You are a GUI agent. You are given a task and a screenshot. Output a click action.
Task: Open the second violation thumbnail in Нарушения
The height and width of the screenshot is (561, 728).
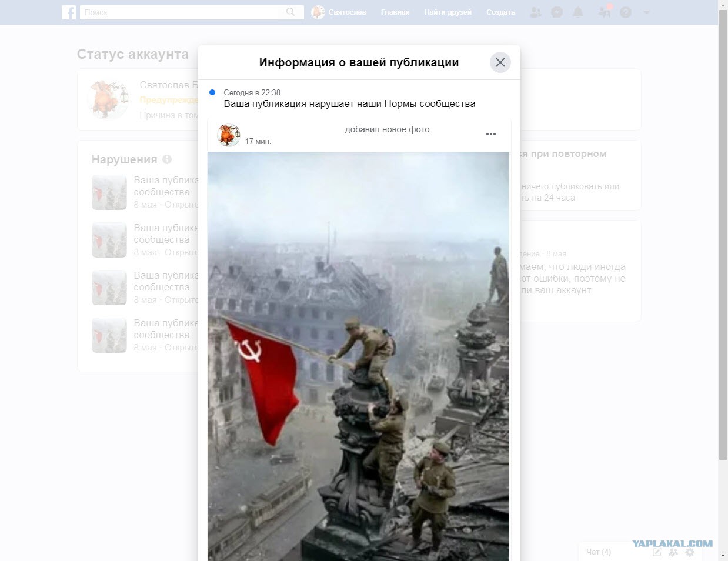pyautogui.click(x=109, y=240)
